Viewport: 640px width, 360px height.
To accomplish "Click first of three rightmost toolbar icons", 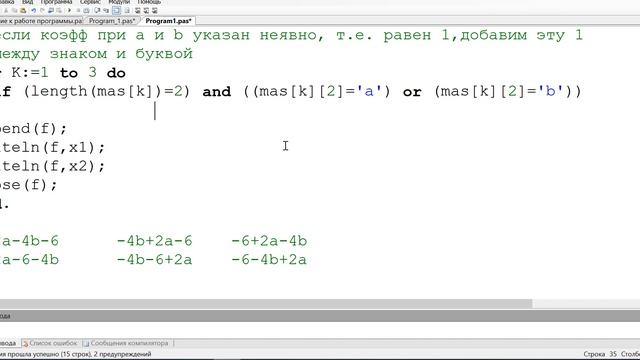I will pyautogui.click(x=137, y=10).
